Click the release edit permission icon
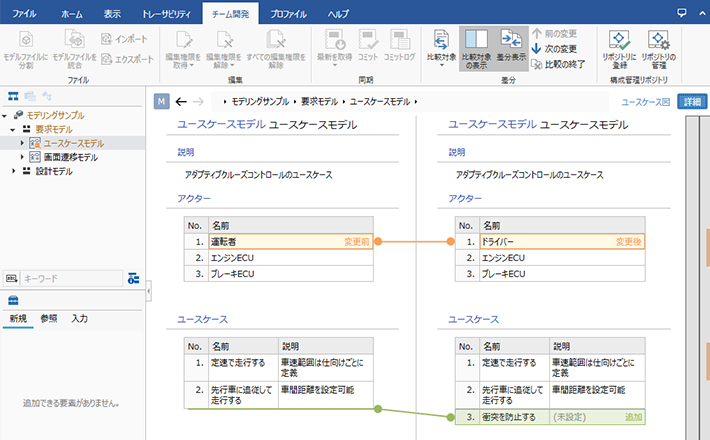 (x=224, y=40)
